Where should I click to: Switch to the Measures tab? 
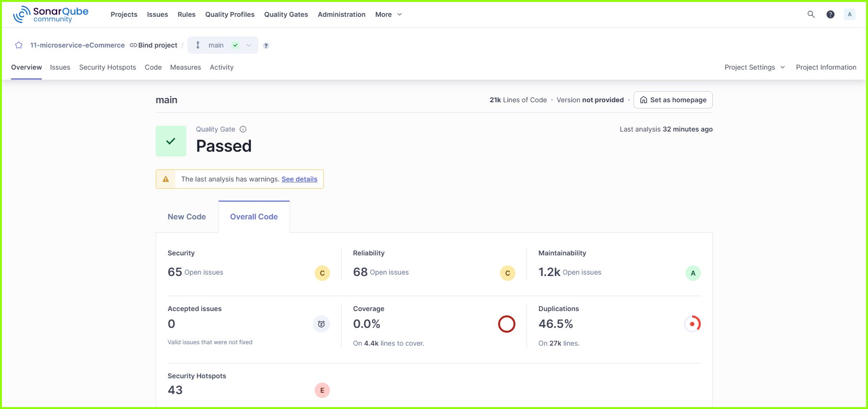point(185,67)
